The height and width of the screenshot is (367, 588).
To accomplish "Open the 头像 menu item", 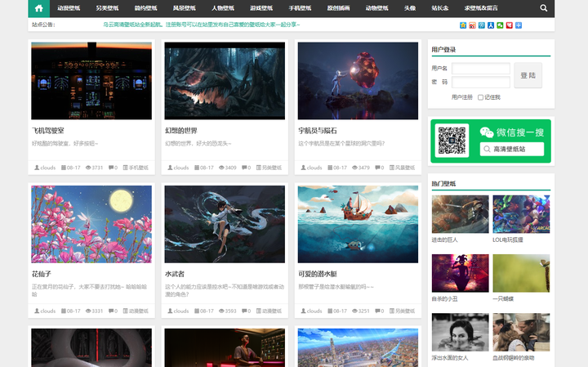I will pos(410,8).
